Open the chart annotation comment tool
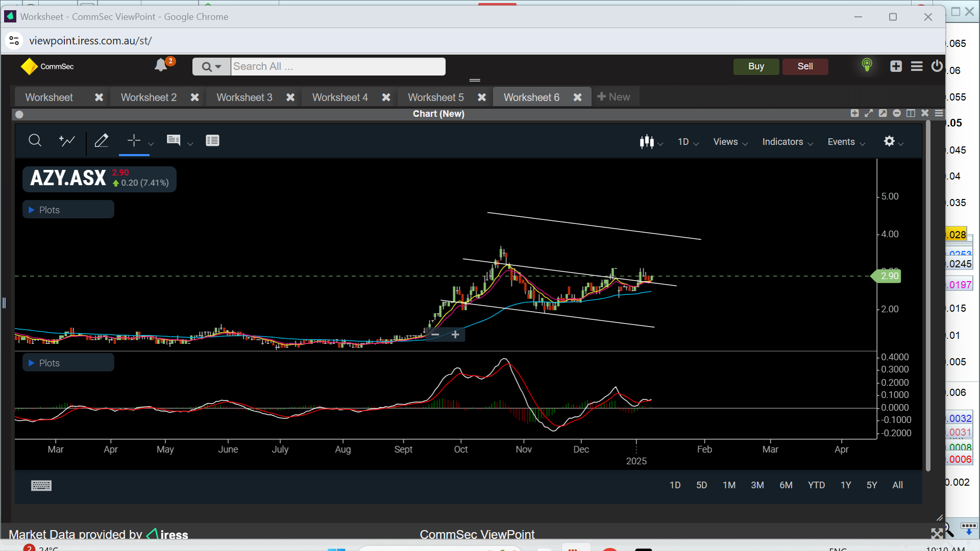The image size is (980, 551). pos(174,140)
